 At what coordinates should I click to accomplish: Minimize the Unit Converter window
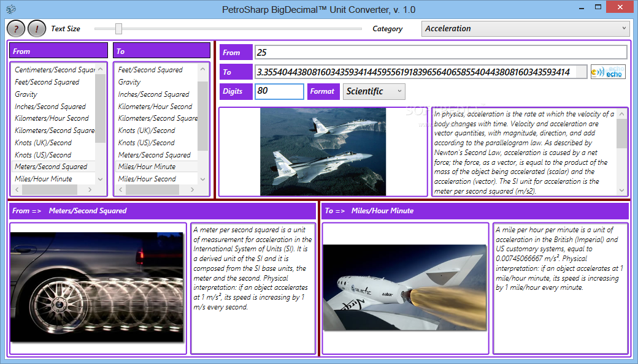coord(582,7)
